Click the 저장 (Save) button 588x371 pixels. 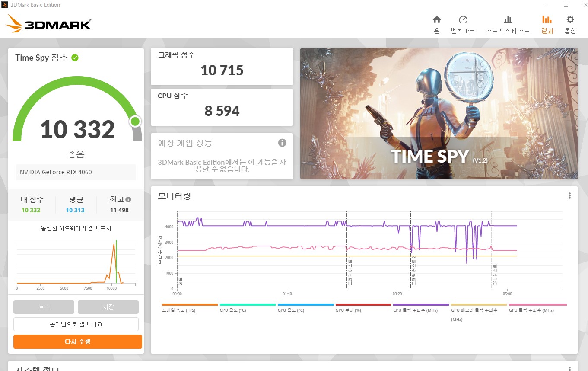[108, 307]
